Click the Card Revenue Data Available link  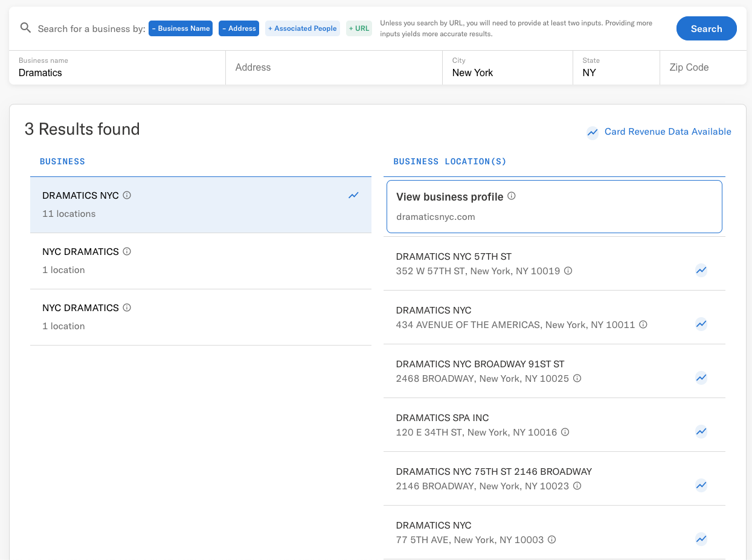point(667,131)
